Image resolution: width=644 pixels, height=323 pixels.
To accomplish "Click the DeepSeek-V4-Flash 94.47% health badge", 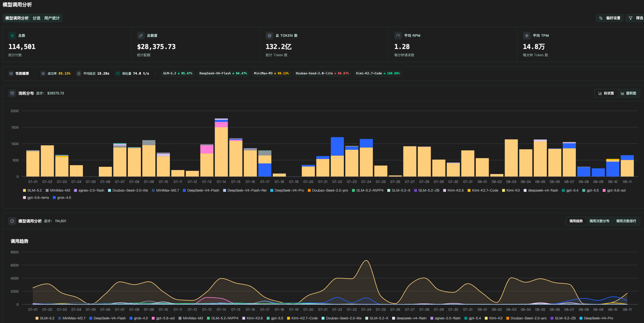I will pos(223,74).
